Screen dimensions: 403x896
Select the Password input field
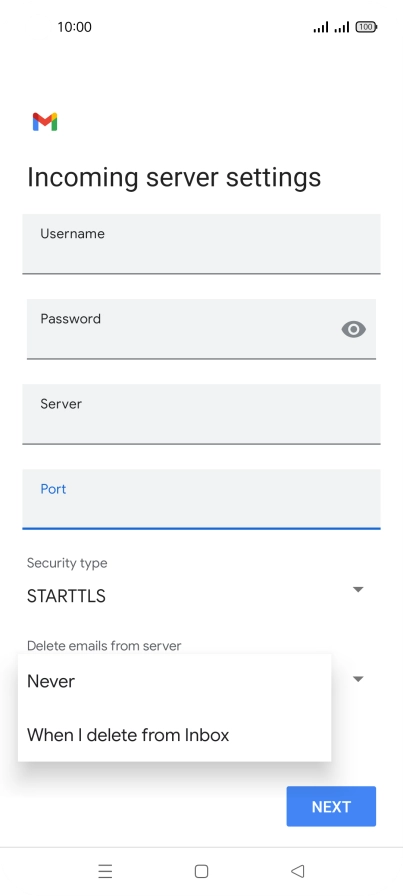click(201, 329)
